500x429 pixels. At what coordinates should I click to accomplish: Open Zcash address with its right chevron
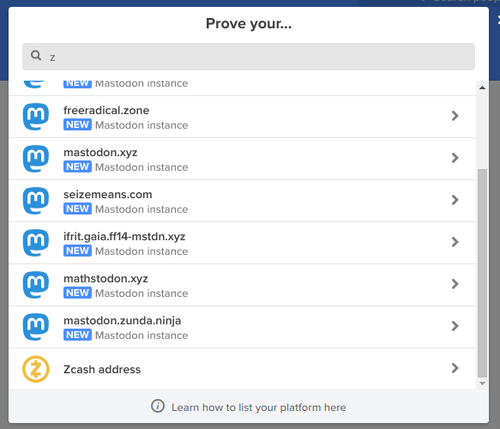tap(455, 368)
